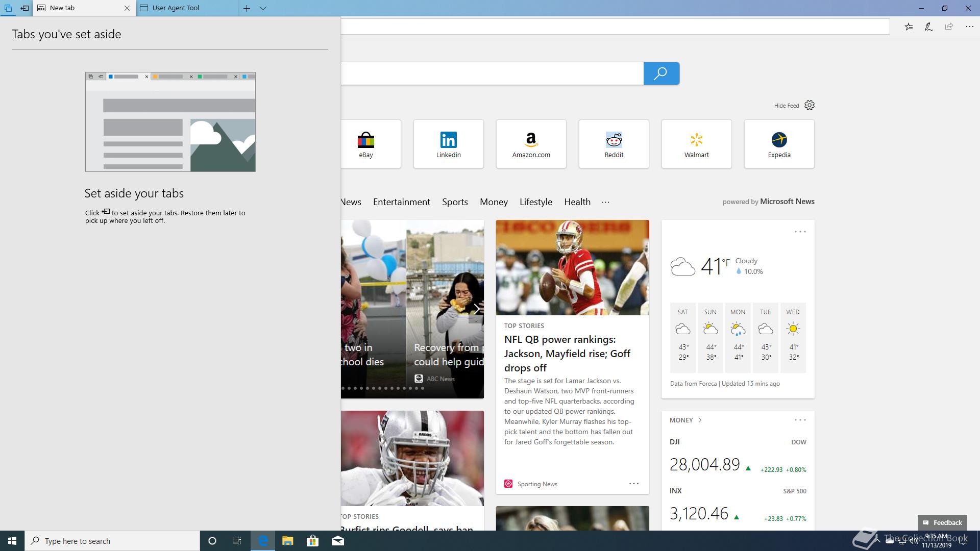Open the Windows Start menu
Screen dimensions: 980x551
(12, 541)
